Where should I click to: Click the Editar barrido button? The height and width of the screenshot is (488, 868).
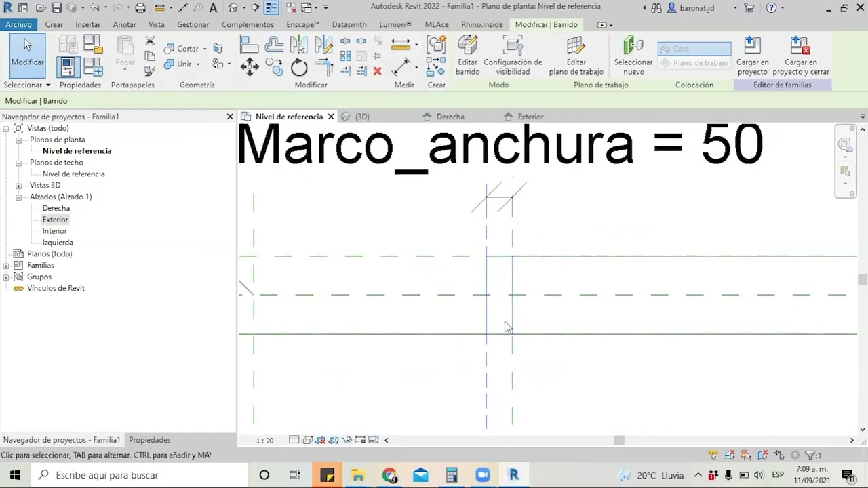pyautogui.click(x=467, y=55)
